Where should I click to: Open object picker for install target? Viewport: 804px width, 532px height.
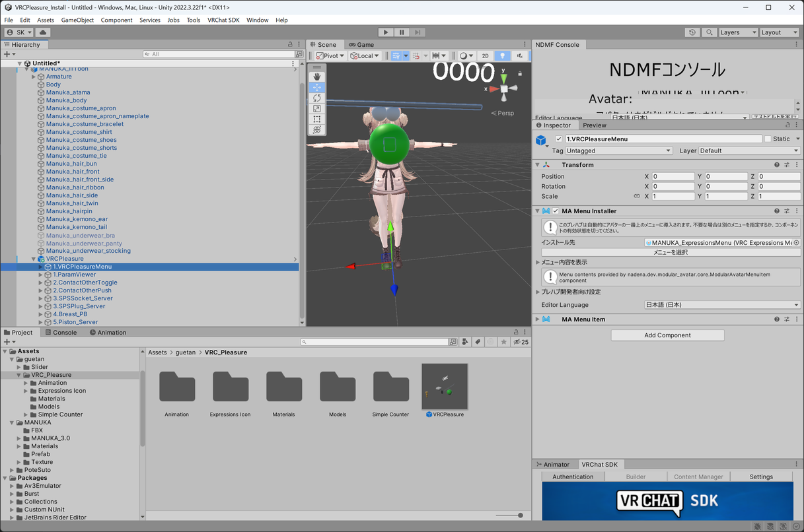tap(796, 243)
